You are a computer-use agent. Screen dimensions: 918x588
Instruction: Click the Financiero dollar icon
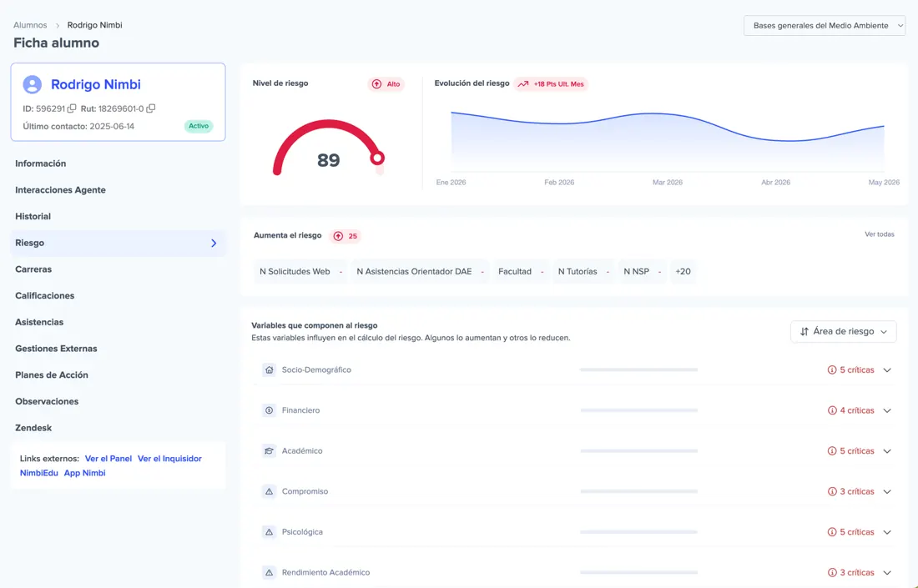click(x=269, y=410)
